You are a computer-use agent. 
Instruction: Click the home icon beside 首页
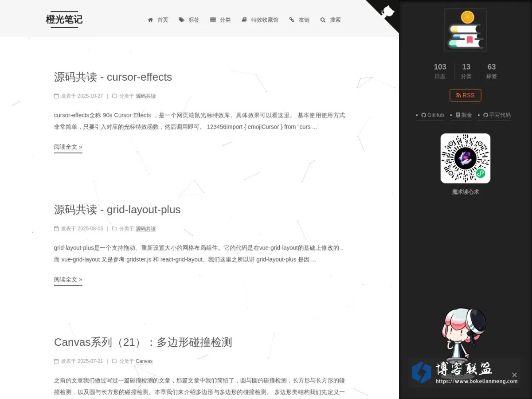click(x=150, y=20)
